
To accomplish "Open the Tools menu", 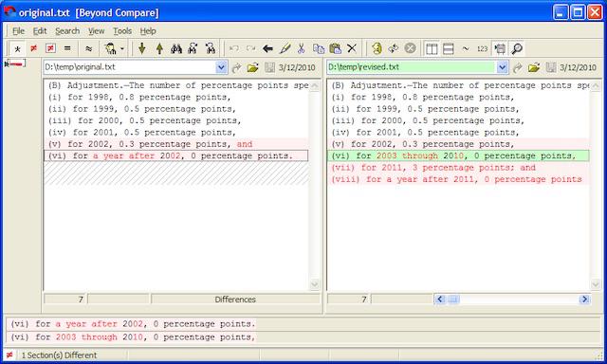I will tap(122, 31).
